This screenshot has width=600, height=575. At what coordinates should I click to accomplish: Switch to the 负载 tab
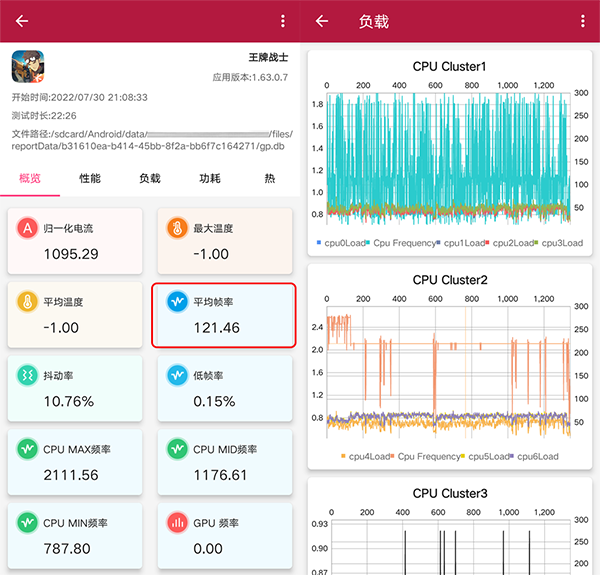coord(150,178)
